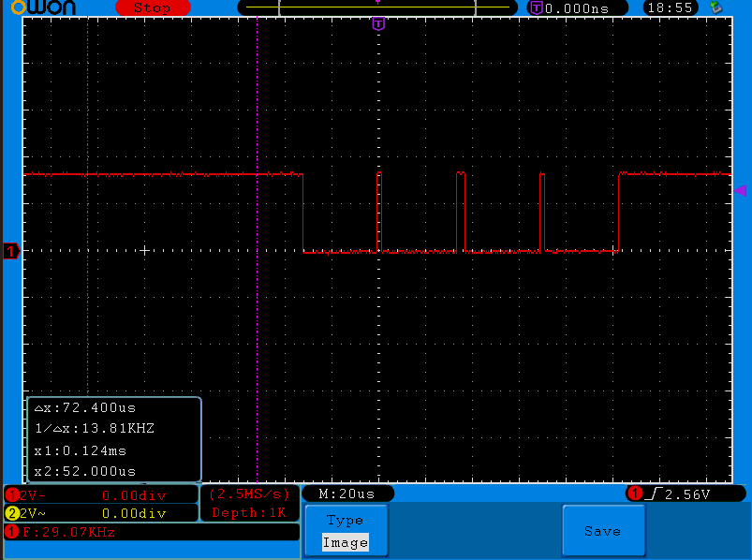Toggle the Stop acquisition state to Run
This screenshot has height=560, width=752.
coord(150,7)
